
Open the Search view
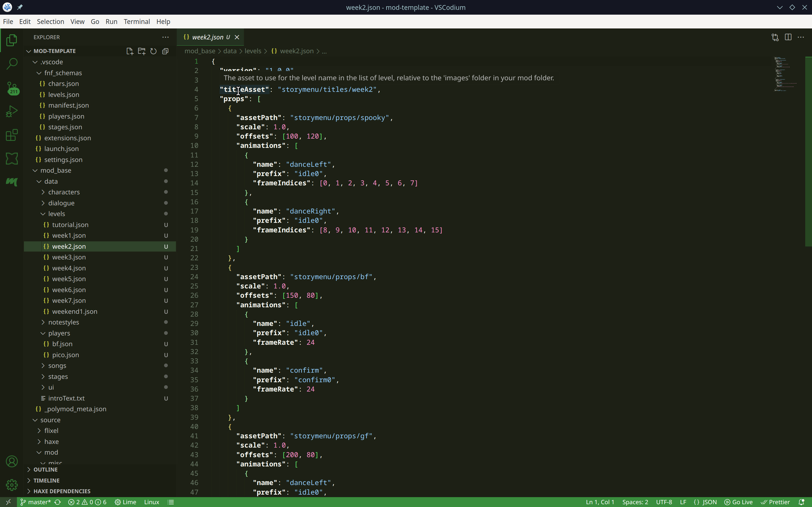click(x=12, y=63)
